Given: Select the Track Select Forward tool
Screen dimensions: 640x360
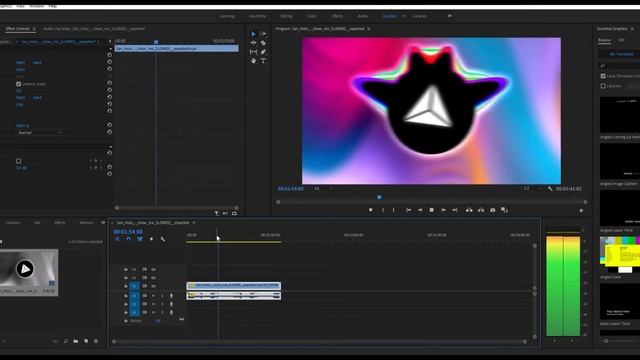Looking at the screenshot, I should click(x=263, y=34).
